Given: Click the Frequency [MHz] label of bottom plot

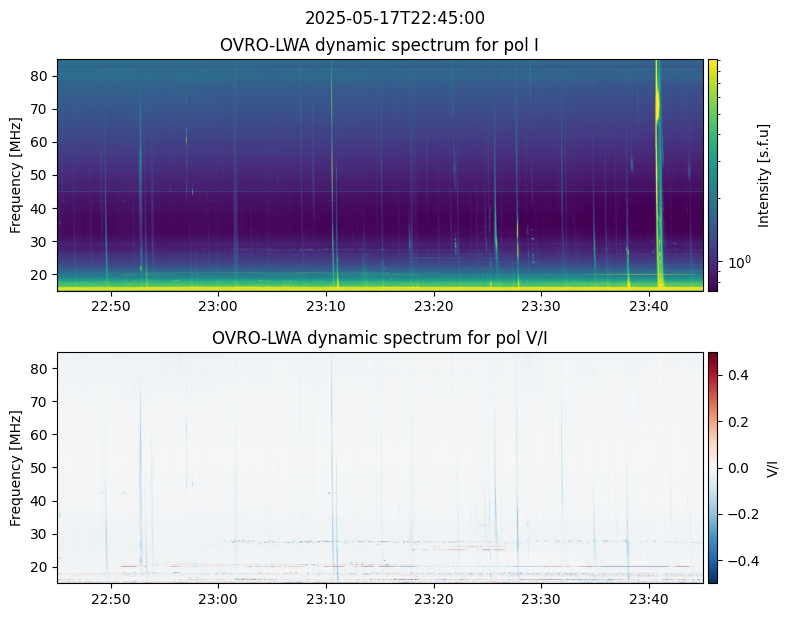Looking at the screenshot, I should pos(16,467).
